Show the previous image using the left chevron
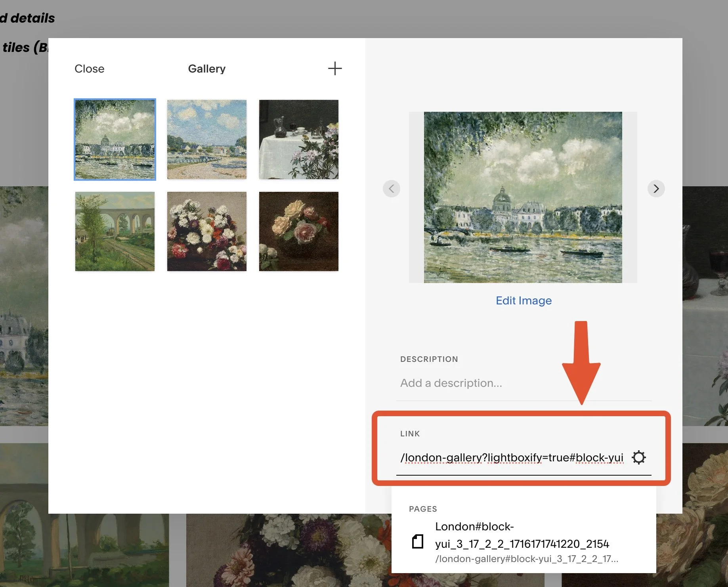 pyautogui.click(x=392, y=189)
